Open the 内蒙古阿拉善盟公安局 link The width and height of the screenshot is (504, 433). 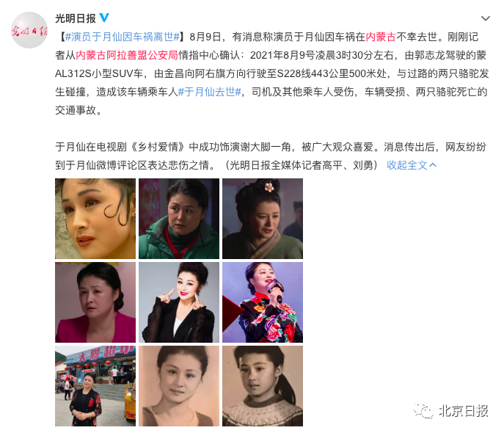(x=127, y=55)
